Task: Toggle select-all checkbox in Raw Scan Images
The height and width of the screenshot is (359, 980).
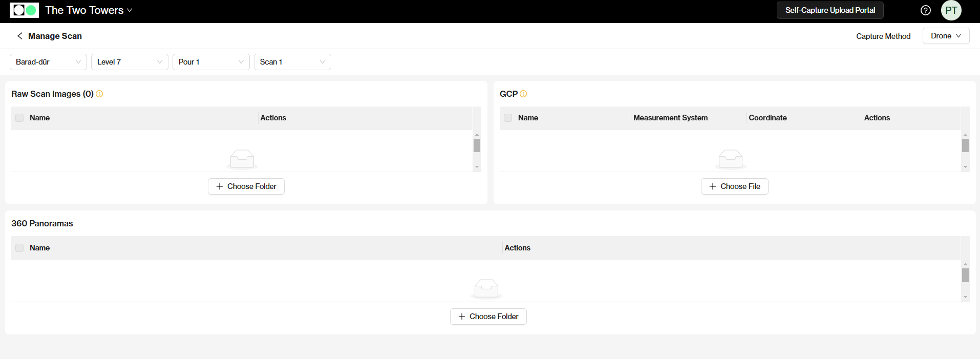Action: click(x=19, y=118)
